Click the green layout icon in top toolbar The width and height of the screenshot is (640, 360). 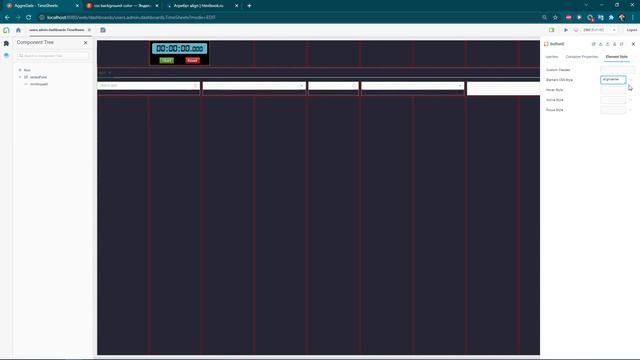point(551,30)
